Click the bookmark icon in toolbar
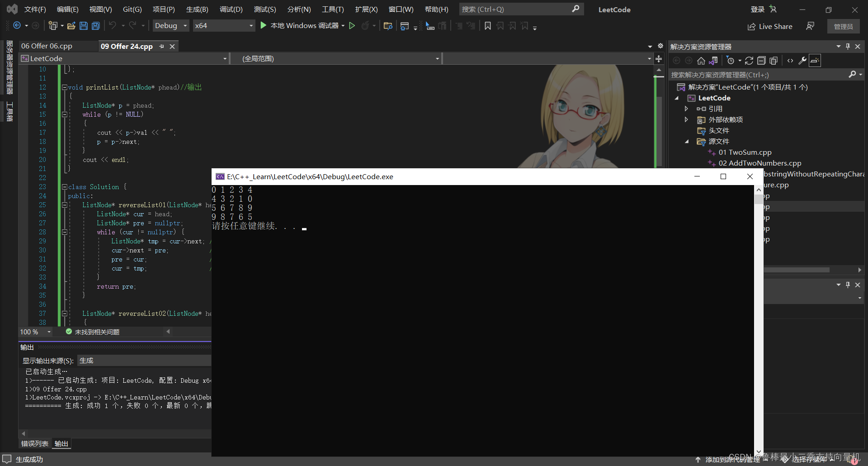 [488, 26]
